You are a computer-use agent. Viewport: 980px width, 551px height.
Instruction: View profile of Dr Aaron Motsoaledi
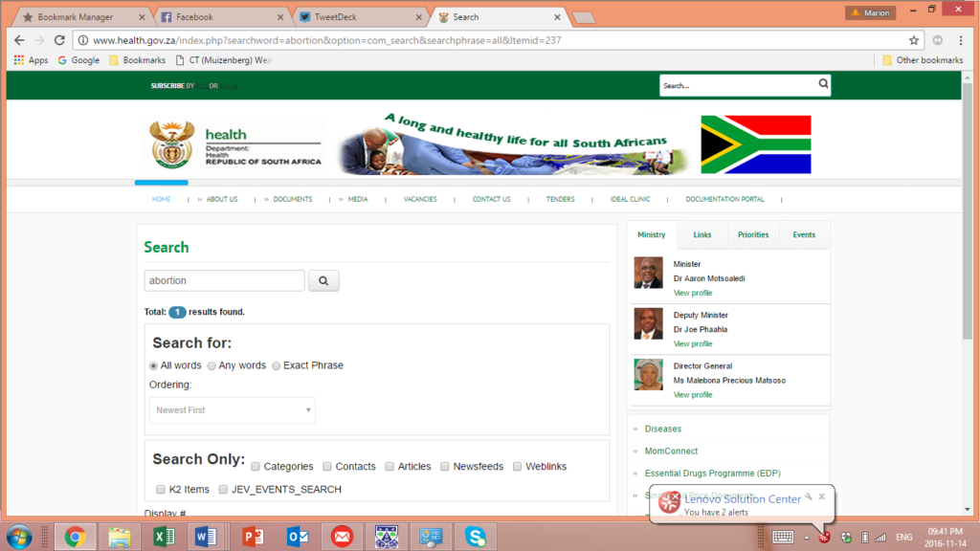[693, 293]
